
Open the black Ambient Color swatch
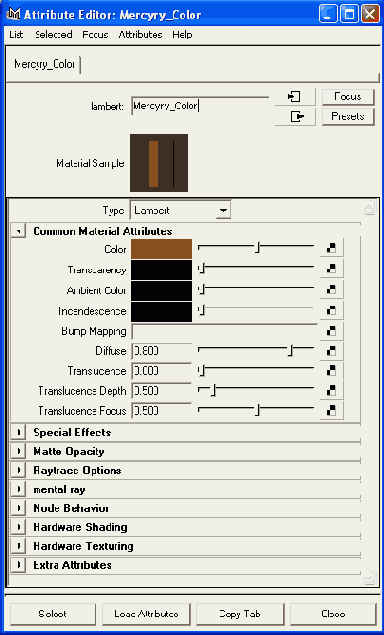point(161,291)
